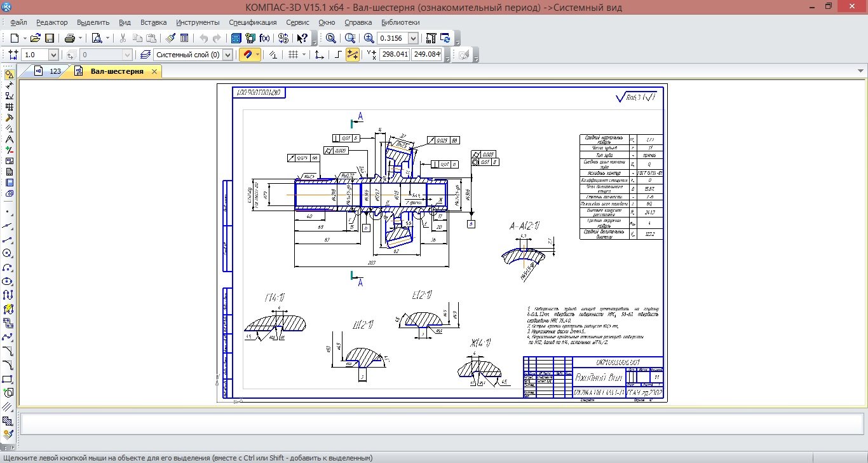
Task: Toggle orthogonal drawing mode
Action: [338, 55]
